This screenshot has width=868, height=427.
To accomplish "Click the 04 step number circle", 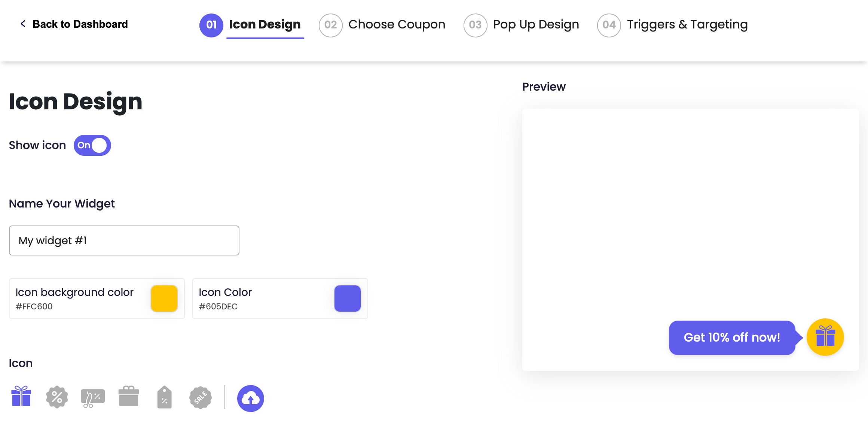I will click(609, 25).
